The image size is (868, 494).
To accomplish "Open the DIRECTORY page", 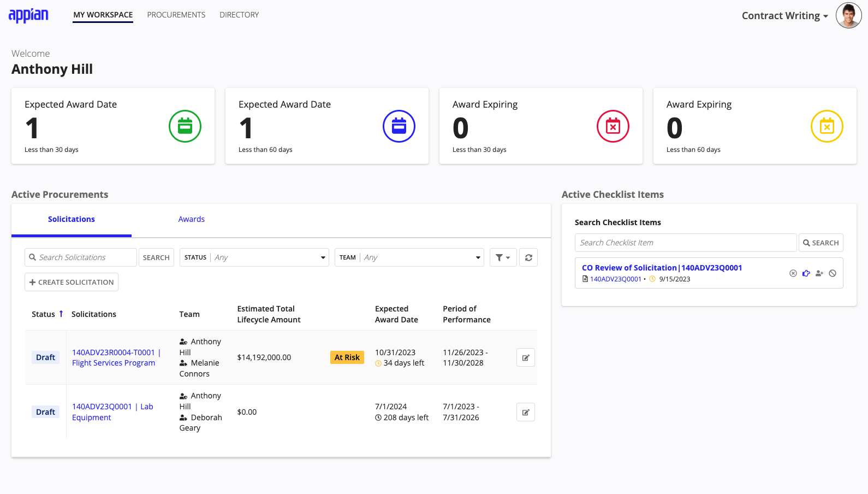I will [x=239, y=15].
